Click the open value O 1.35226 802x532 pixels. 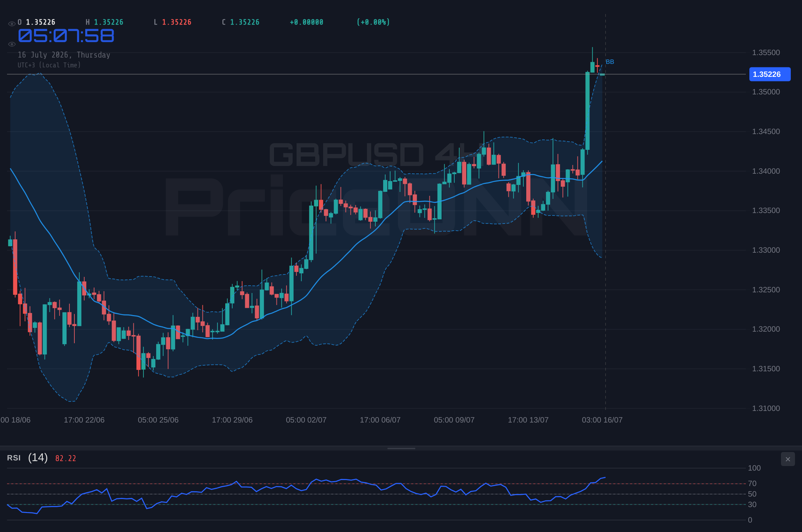point(36,22)
